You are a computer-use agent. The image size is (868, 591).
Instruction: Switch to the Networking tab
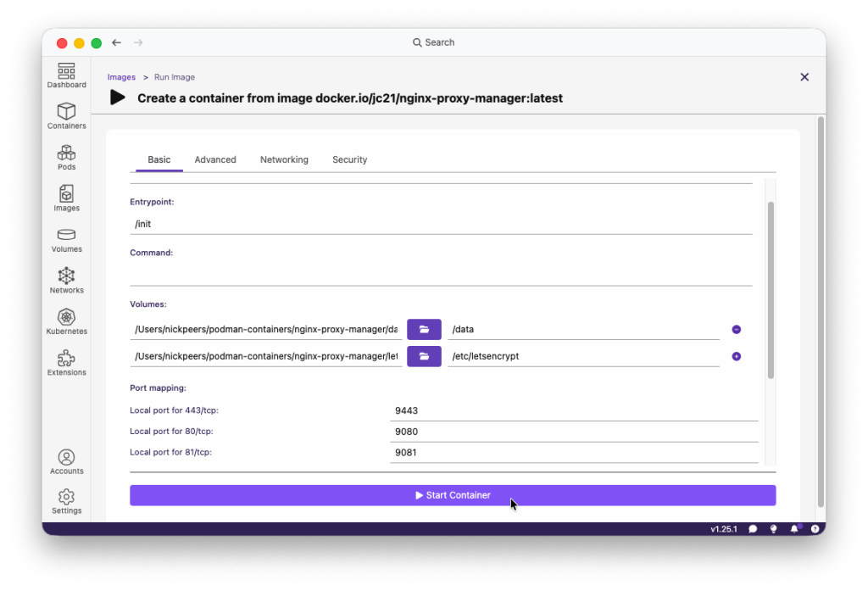[284, 159]
